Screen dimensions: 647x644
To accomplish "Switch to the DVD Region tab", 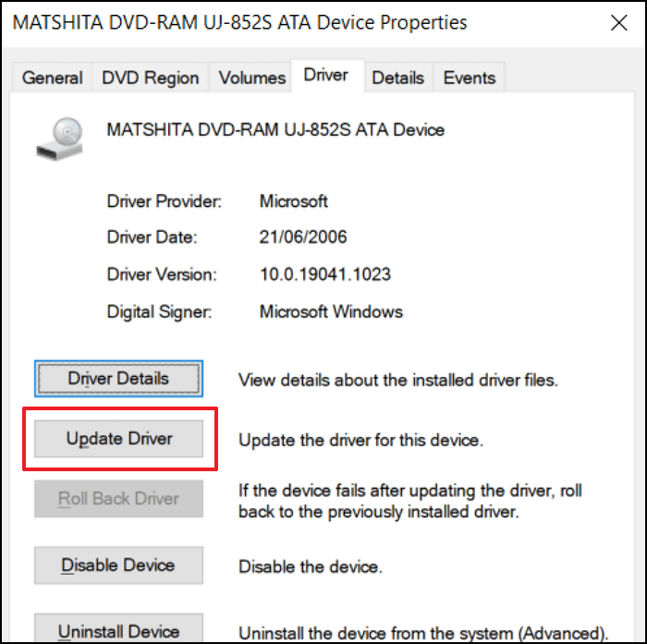I will (x=150, y=78).
